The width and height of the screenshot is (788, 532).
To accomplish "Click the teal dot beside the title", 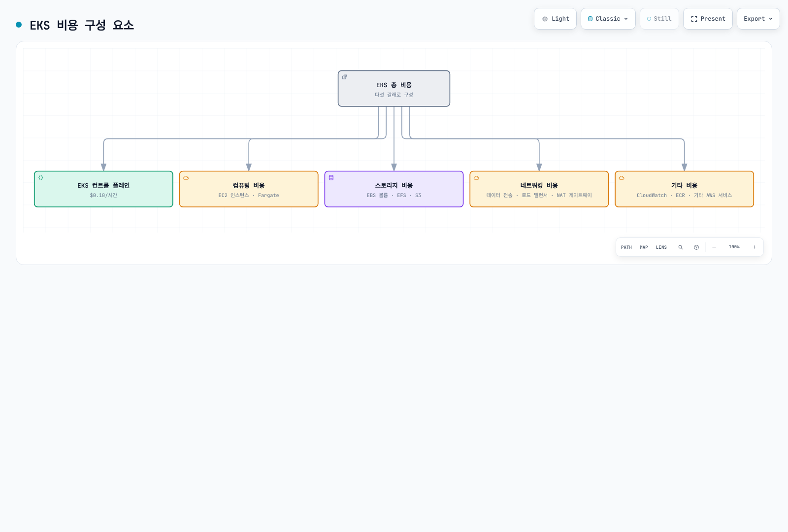I will pos(19,25).
